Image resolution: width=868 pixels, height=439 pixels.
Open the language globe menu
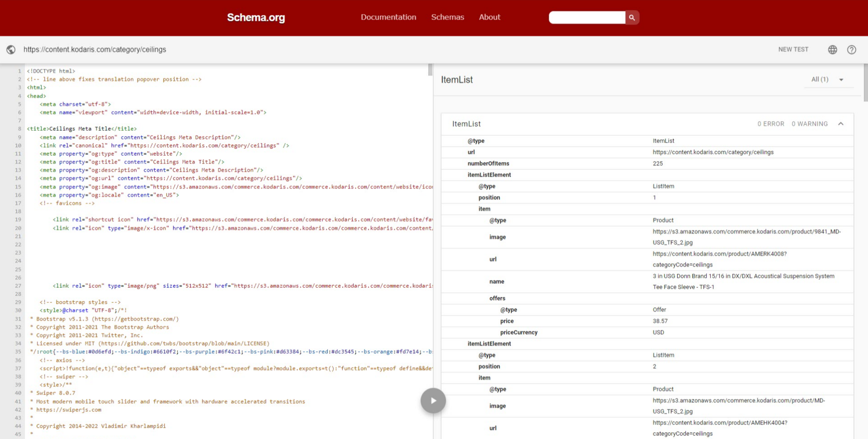point(832,50)
